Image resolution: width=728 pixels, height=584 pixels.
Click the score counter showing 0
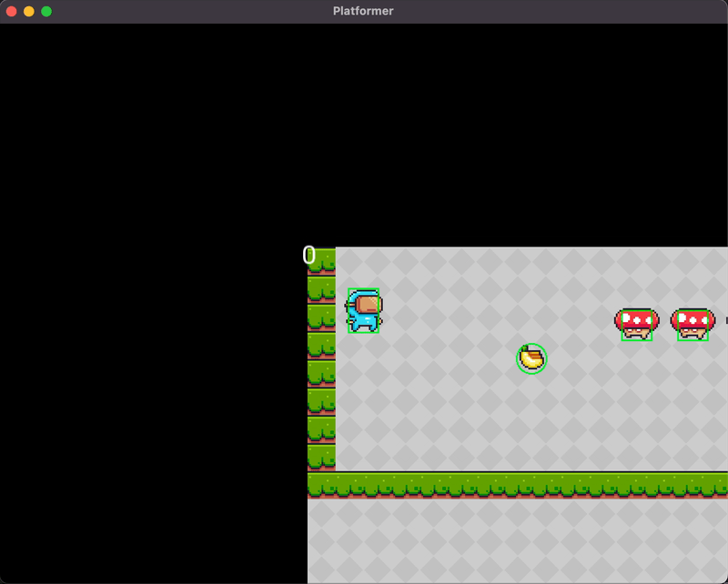tap(309, 257)
